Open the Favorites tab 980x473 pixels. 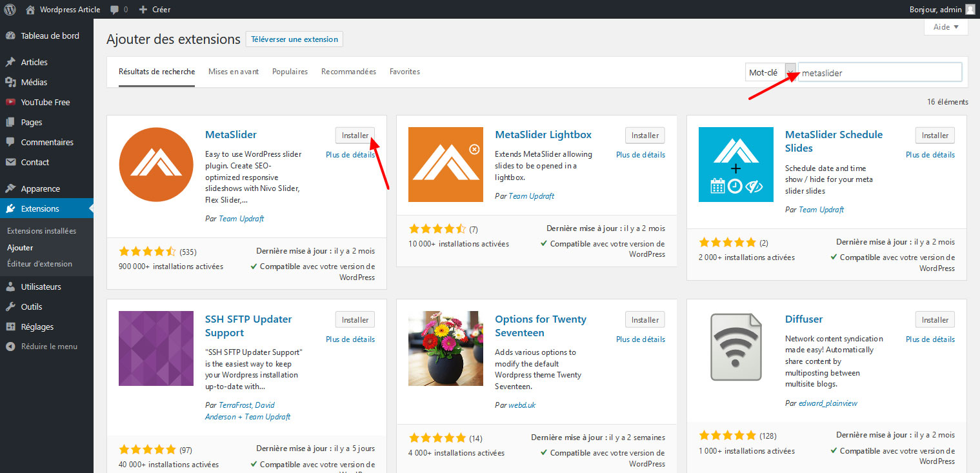(405, 72)
